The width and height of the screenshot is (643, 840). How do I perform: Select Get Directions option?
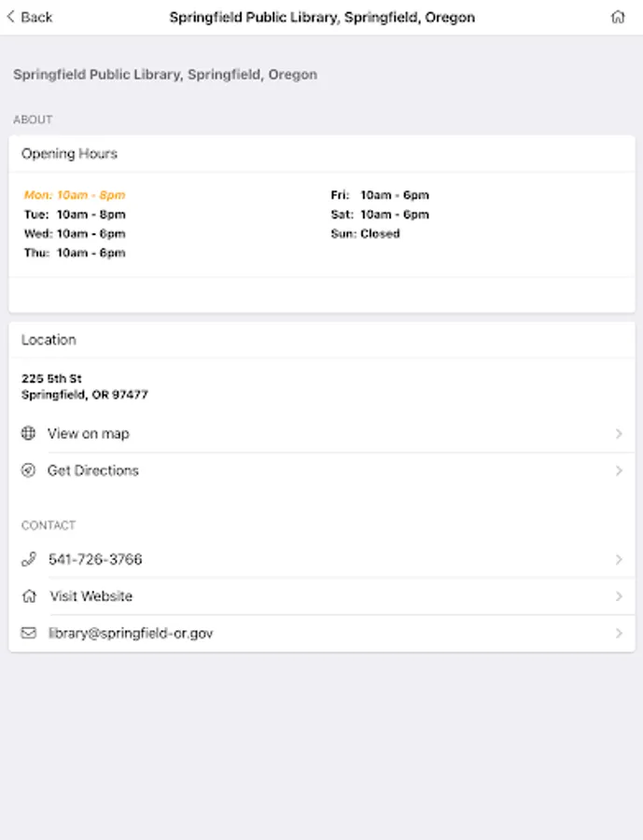coord(93,470)
